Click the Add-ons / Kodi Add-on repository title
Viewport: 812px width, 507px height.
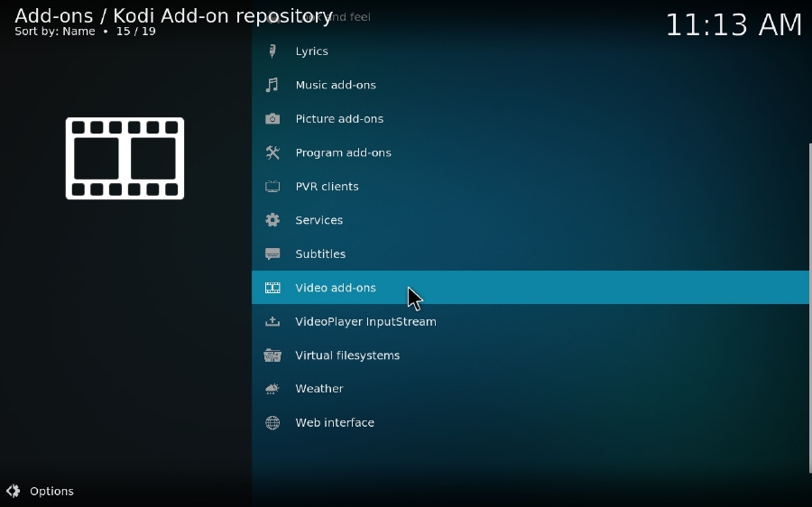click(x=173, y=15)
